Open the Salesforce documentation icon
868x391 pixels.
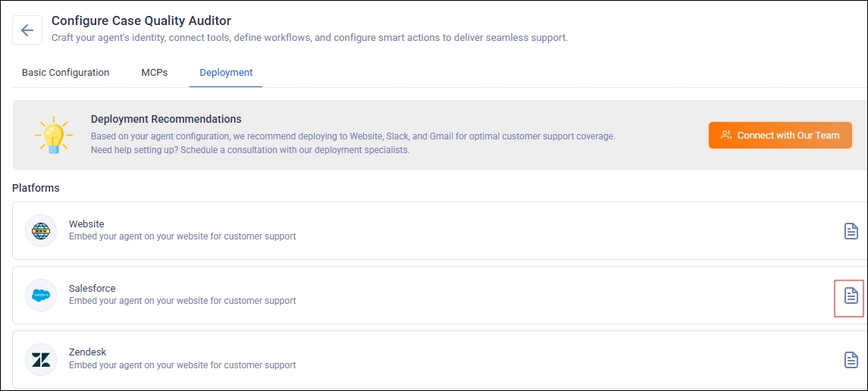[x=851, y=296]
